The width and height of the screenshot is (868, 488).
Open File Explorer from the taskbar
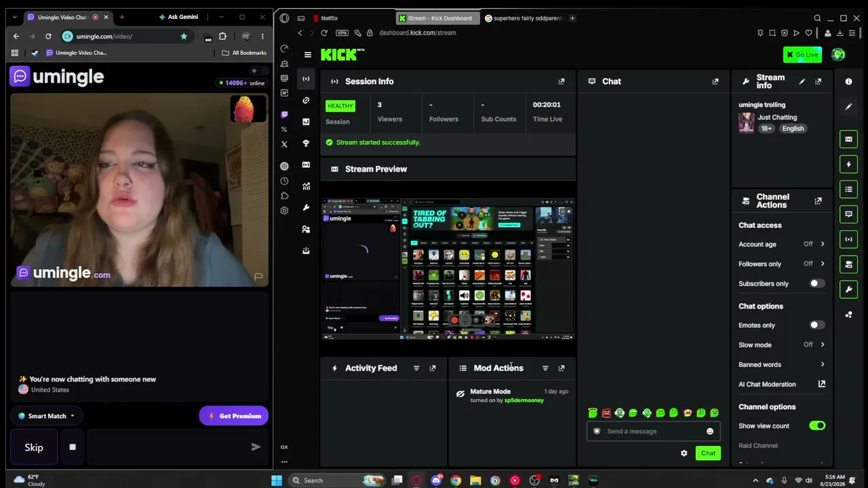[475, 481]
